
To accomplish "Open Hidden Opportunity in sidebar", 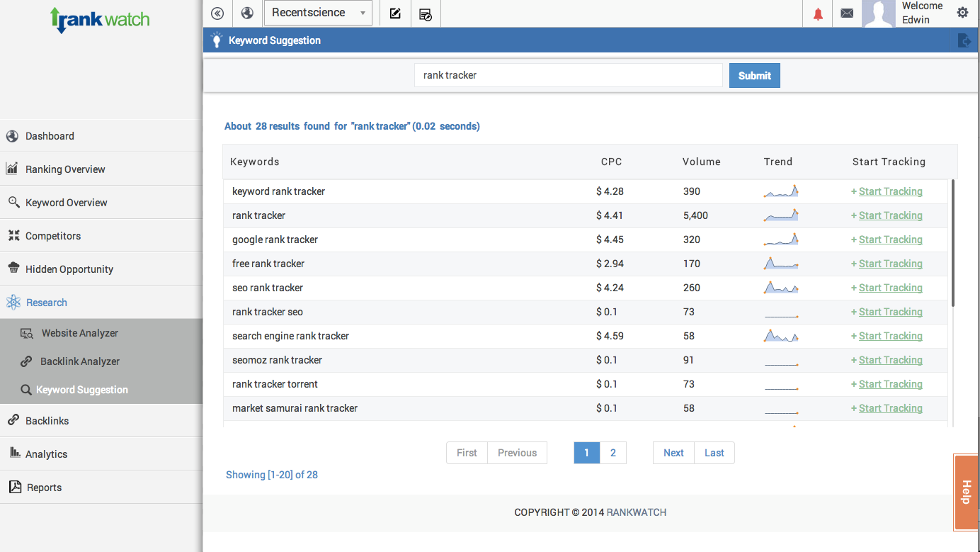I will click(101, 269).
